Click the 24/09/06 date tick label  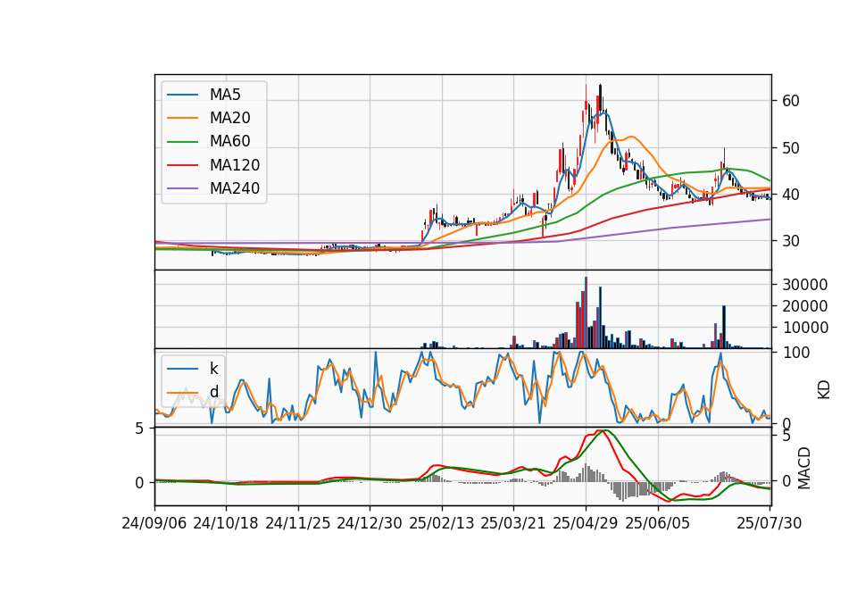tap(154, 523)
